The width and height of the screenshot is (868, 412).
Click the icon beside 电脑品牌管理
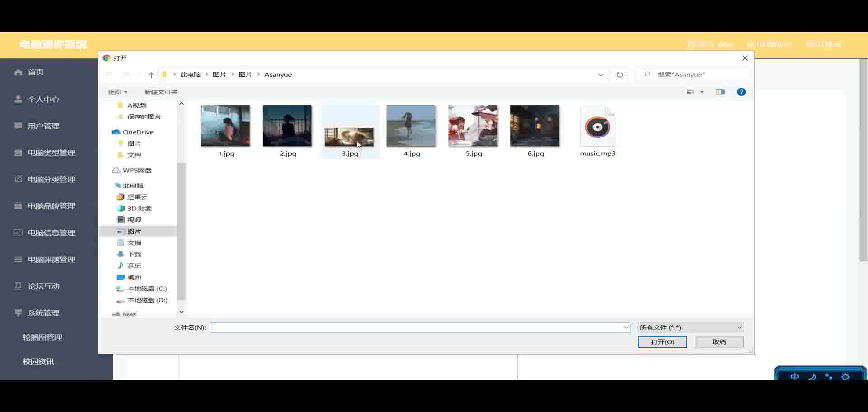(18, 206)
